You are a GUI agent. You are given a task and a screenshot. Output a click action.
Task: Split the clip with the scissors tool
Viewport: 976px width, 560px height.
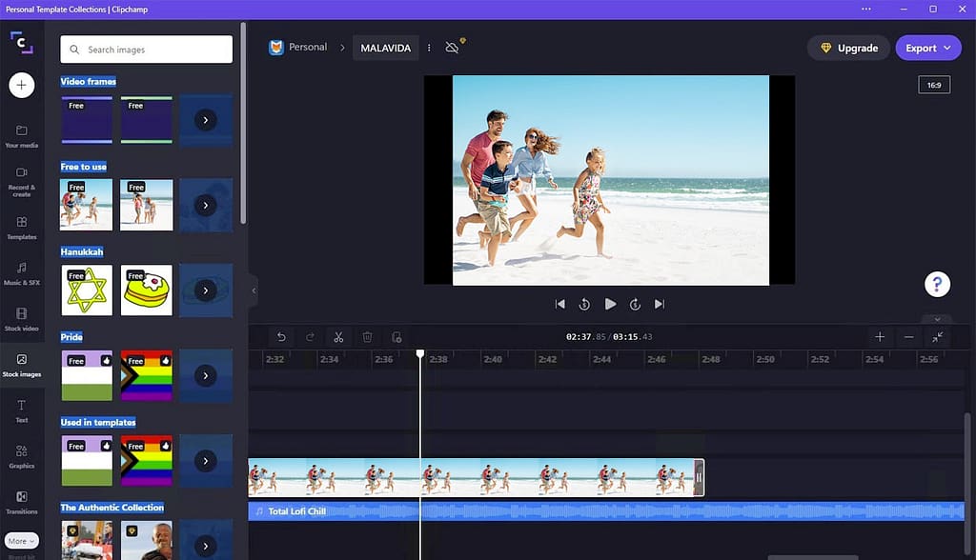(x=337, y=336)
